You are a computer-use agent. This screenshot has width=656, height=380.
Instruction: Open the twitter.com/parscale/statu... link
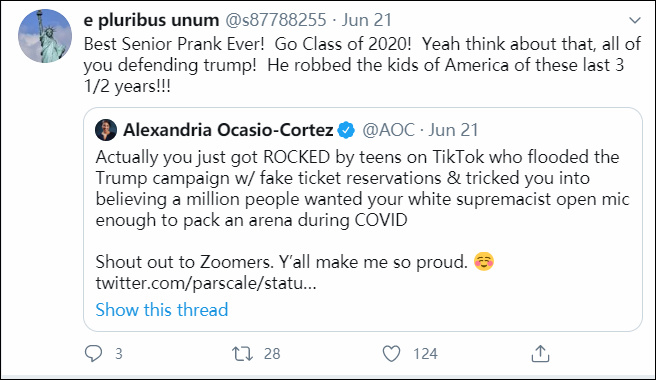click(x=206, y=283)
